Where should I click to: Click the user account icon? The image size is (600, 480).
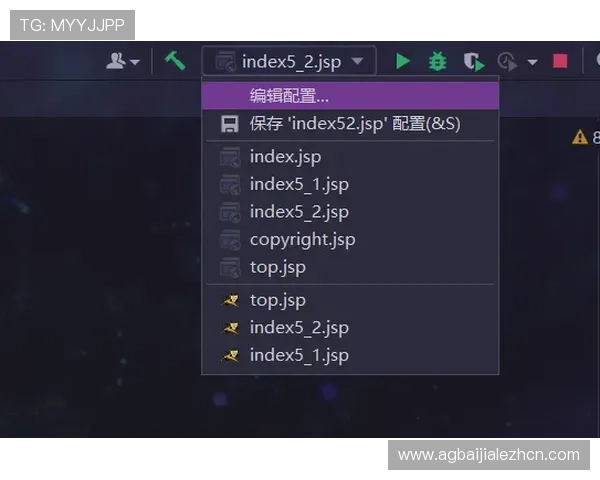[x=117, y=61]
